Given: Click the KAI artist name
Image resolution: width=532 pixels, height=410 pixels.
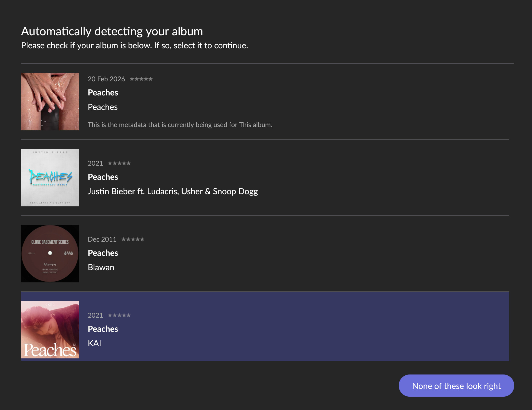Looking at the screenshot, I should coord(94,343).
